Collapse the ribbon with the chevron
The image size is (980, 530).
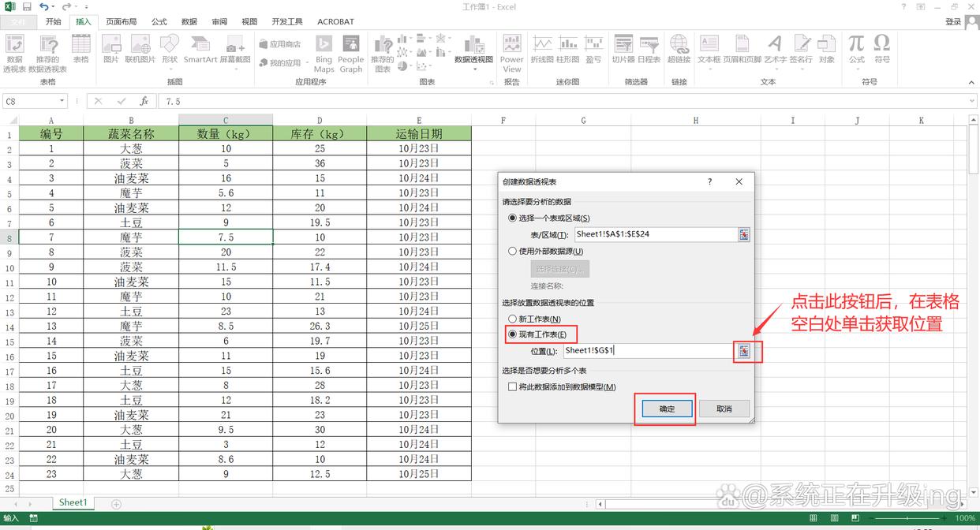pyautogui.click(x=970, y=82)
